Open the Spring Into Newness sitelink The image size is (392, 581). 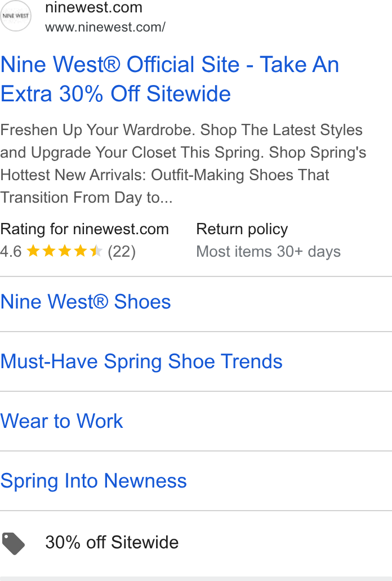click(x=93, y=481)
